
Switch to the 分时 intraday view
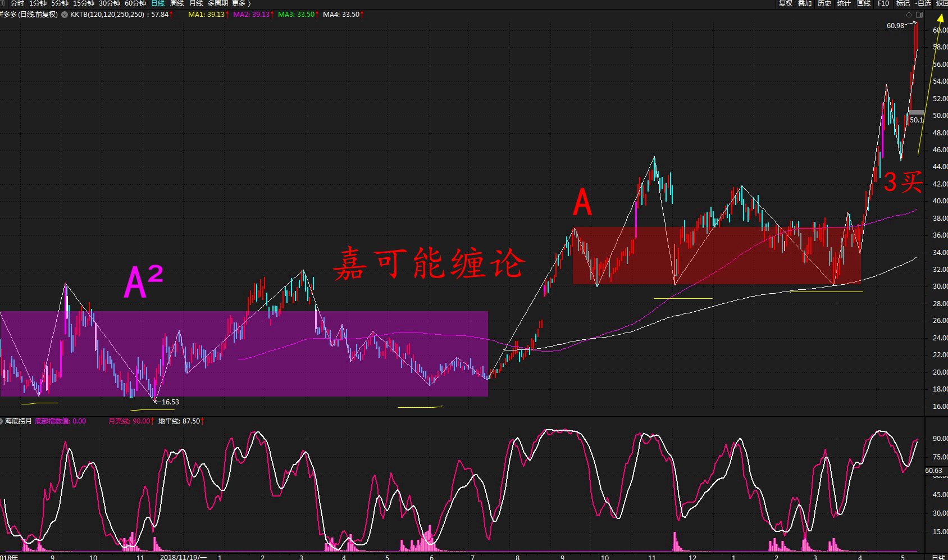tap(17, 3)
